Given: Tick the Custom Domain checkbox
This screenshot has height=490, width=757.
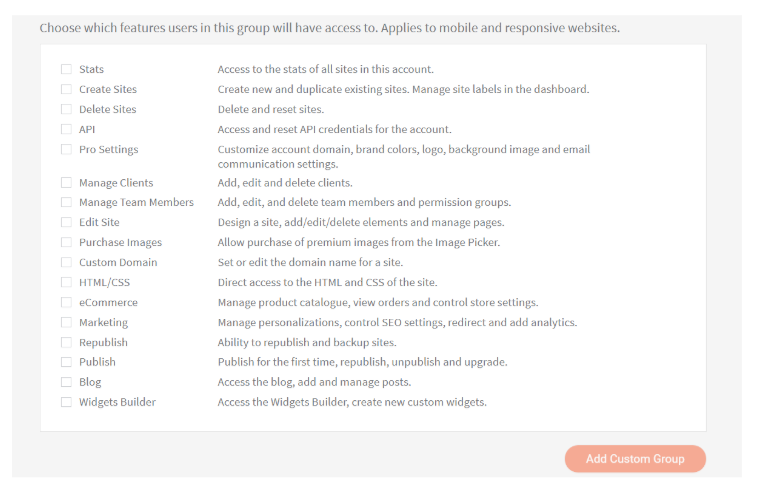Looking at the screenshot, I should 66,262.
